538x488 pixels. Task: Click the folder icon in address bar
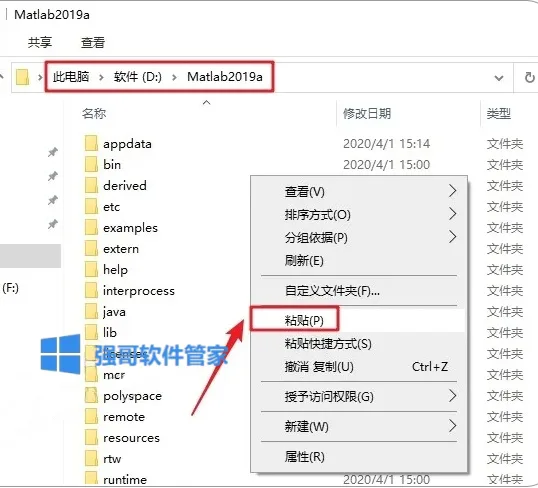pyautogui.click(x=22, y=77)
